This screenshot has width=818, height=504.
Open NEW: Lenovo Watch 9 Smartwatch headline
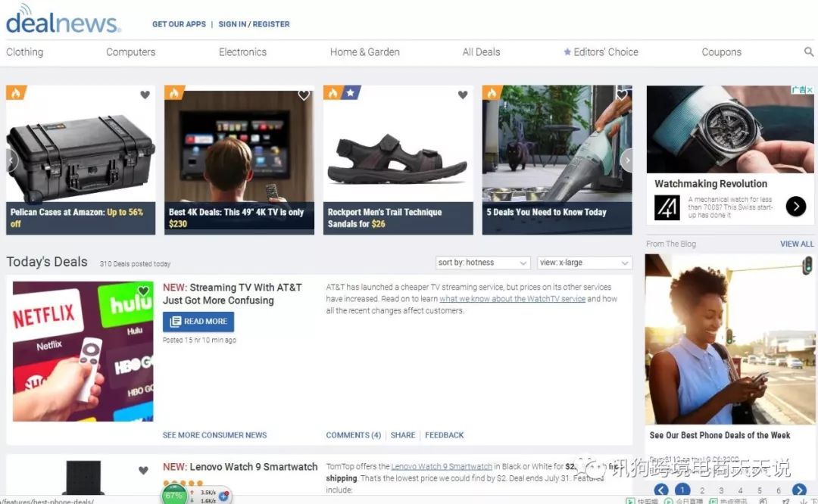click(240, 466)
